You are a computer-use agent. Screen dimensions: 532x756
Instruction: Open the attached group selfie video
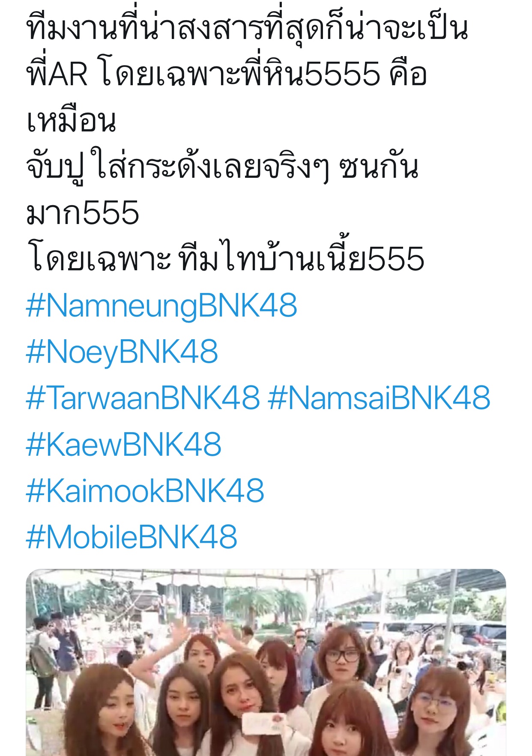(266, 662)
